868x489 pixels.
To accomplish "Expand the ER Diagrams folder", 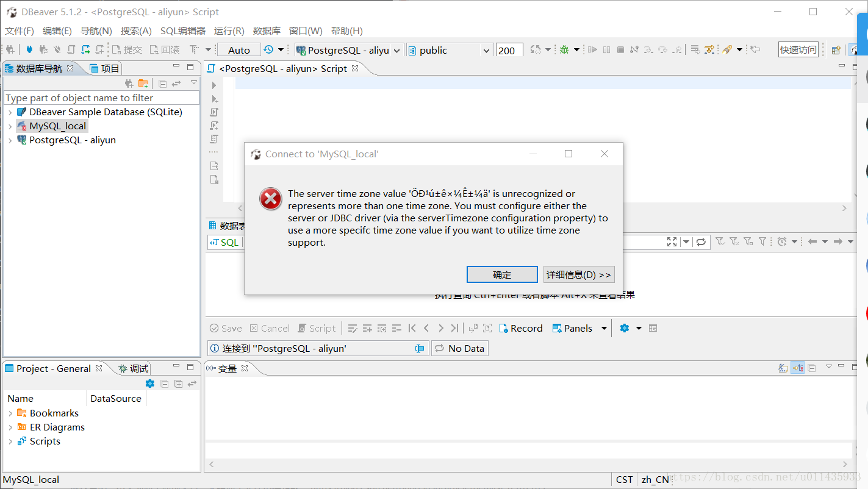I will 10,427.
